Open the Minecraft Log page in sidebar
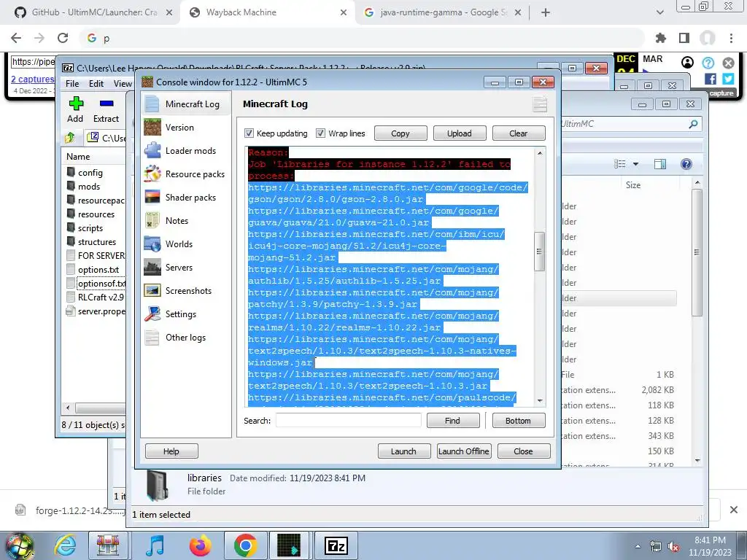 pyautogui.click(x=186, y=104)
